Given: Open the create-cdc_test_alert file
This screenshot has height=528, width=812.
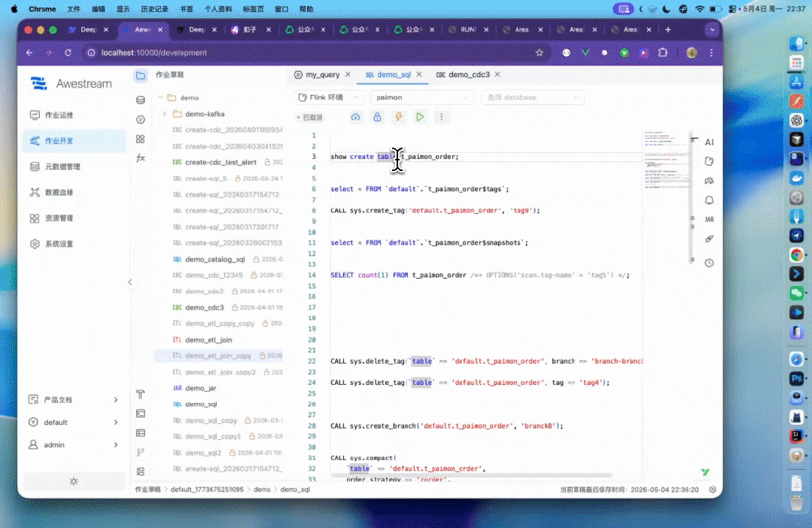Looking at the screenshot, I should click(x=220, y=162).
